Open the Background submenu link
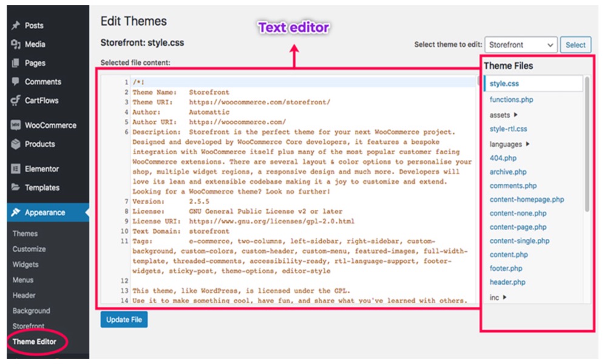 [x=31, y=311]
